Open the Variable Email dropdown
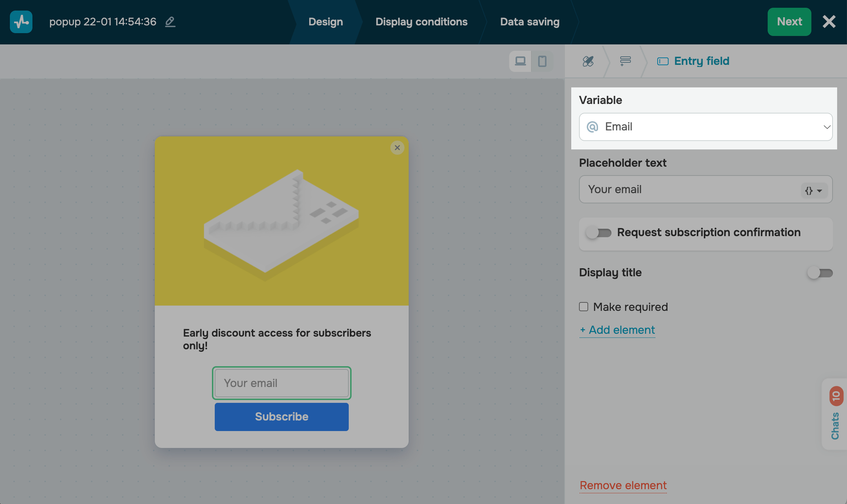The image size is (847, 504). click(x=706, y=127)
